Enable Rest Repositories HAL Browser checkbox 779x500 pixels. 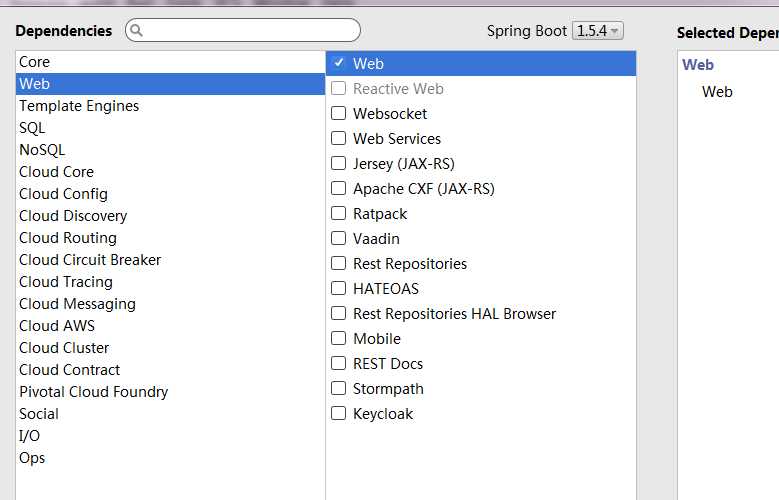338,314
